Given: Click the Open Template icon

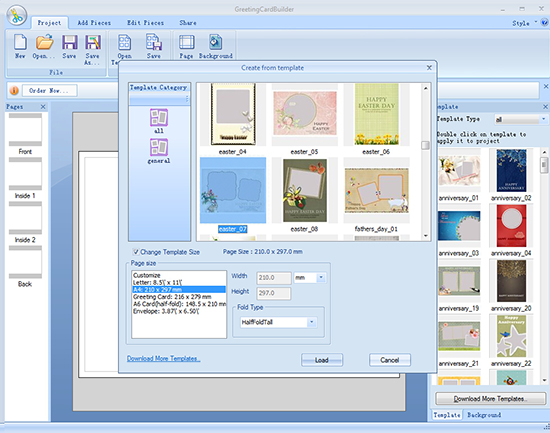Looking at the screenshot, I should tap(124, 42).
